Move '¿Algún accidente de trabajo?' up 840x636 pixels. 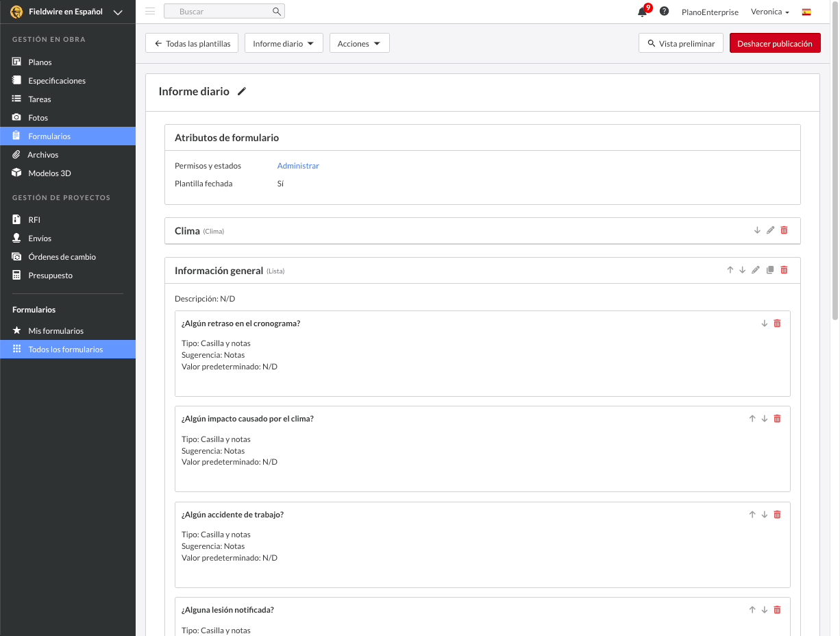(752, 515)
